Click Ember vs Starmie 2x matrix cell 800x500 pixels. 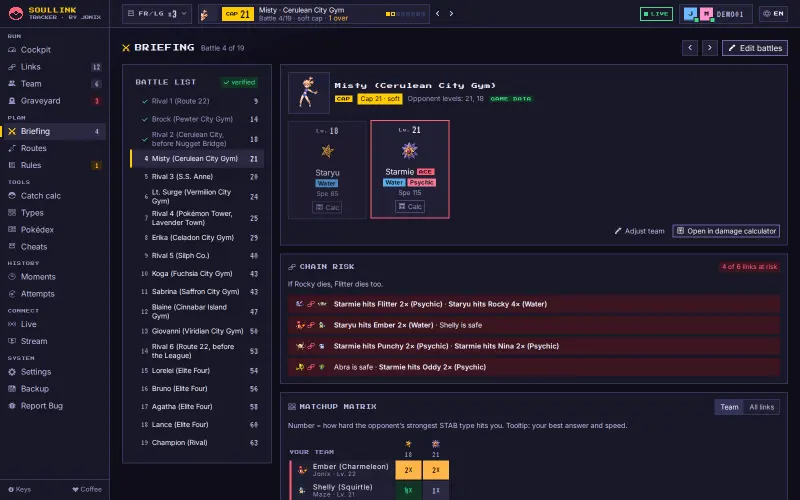[436, 470]
